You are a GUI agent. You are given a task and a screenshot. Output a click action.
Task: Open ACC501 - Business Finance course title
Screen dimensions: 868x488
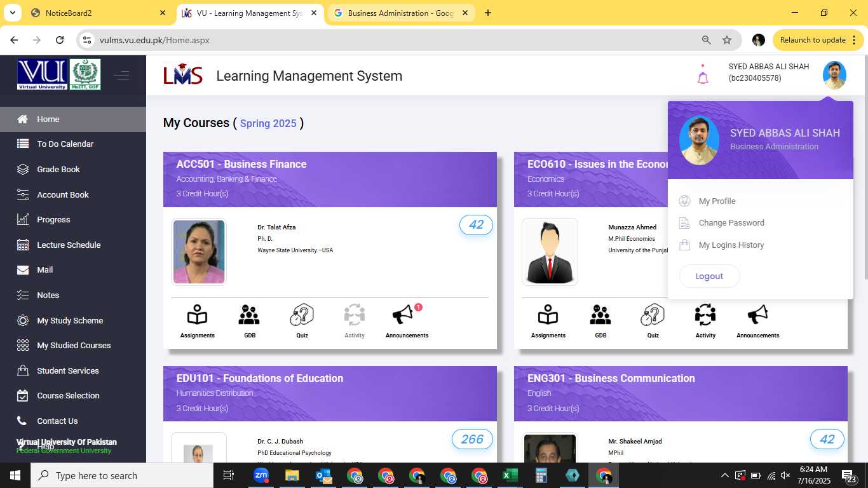coord(241,164)
